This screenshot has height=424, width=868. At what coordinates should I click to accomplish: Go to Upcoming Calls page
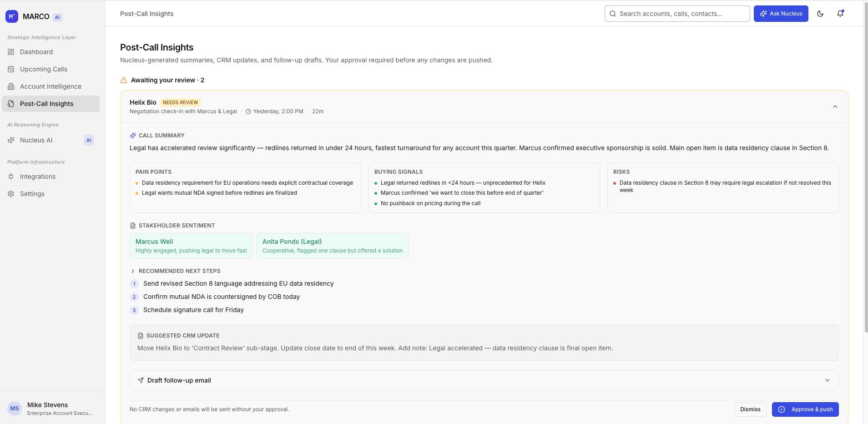(x=50, y=69)
